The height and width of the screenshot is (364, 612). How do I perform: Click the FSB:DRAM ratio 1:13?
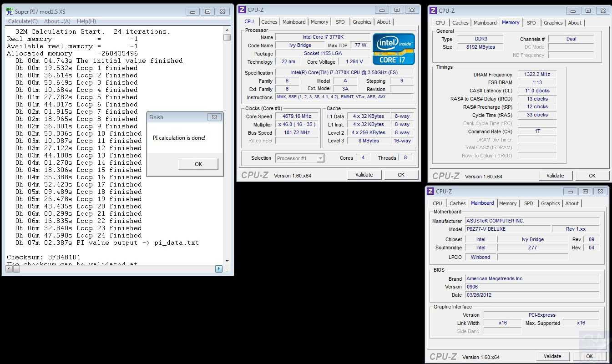point(537,83)
